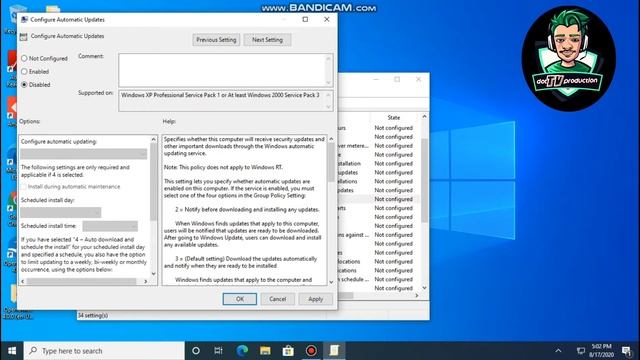
Task: Click the Supported on box scroll down arrow
Action: [x=328, y=107]
